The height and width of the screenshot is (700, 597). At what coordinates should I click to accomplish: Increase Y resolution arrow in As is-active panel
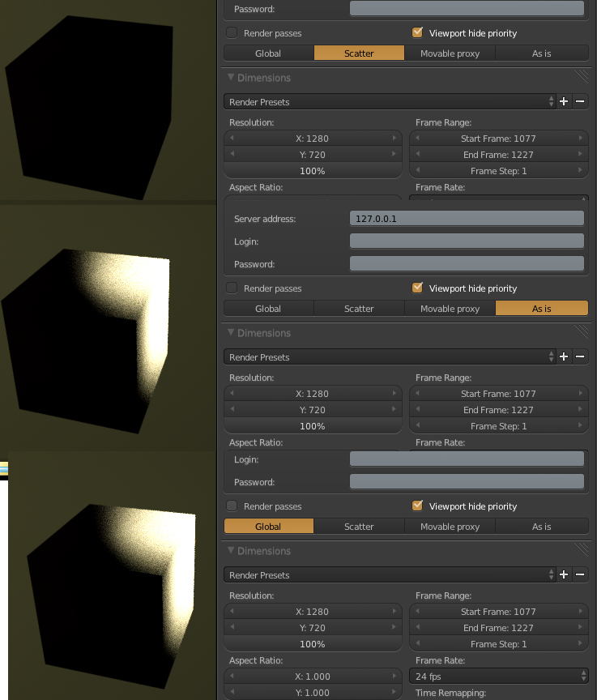point(394,409)
